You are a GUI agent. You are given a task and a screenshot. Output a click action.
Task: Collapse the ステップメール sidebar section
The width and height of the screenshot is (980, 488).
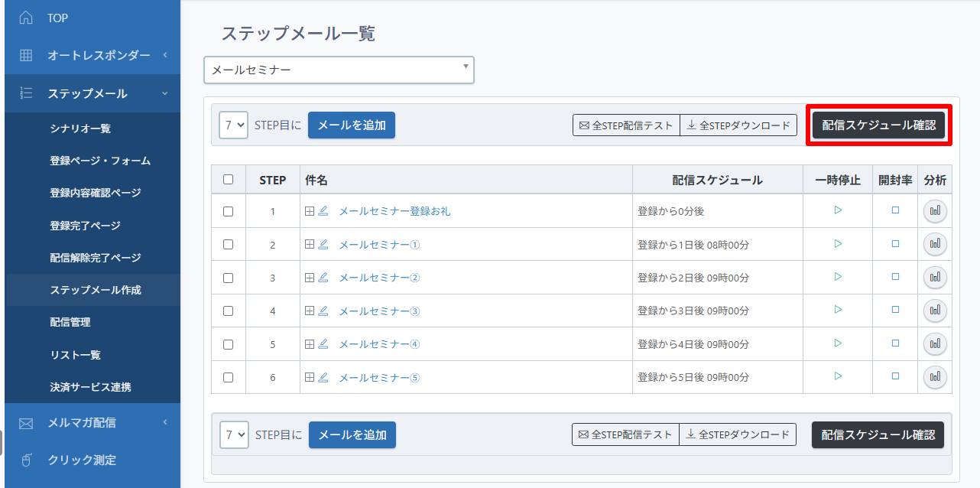tap(92, 93)
